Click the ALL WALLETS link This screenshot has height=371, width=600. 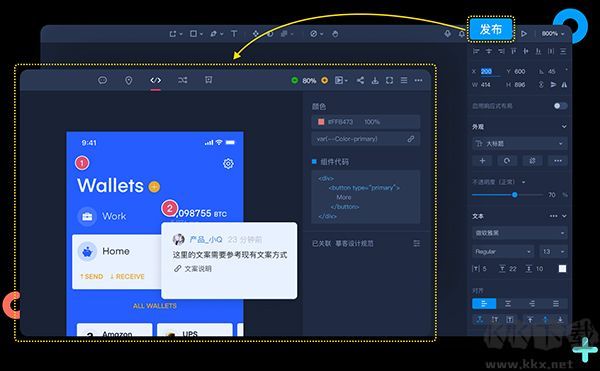tap(155, 306)
